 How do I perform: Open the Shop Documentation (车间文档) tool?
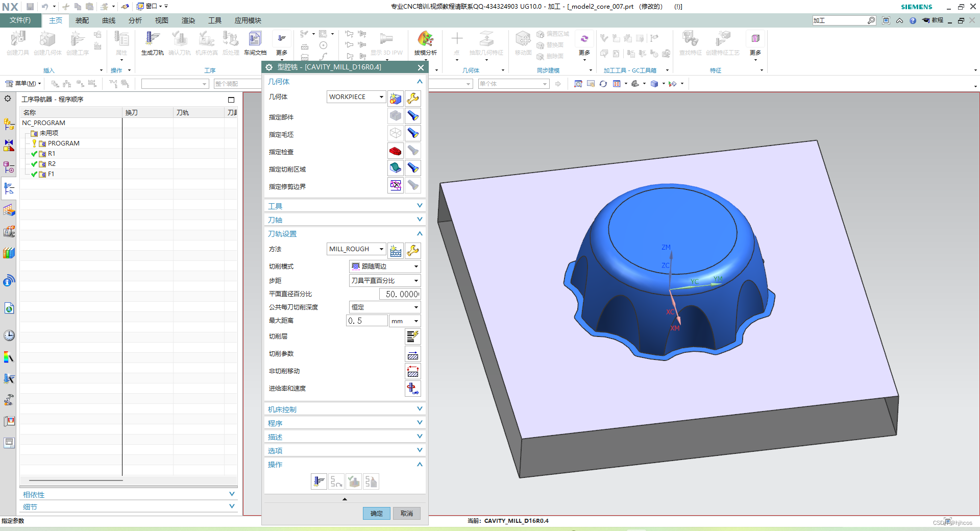pos(255,43)
